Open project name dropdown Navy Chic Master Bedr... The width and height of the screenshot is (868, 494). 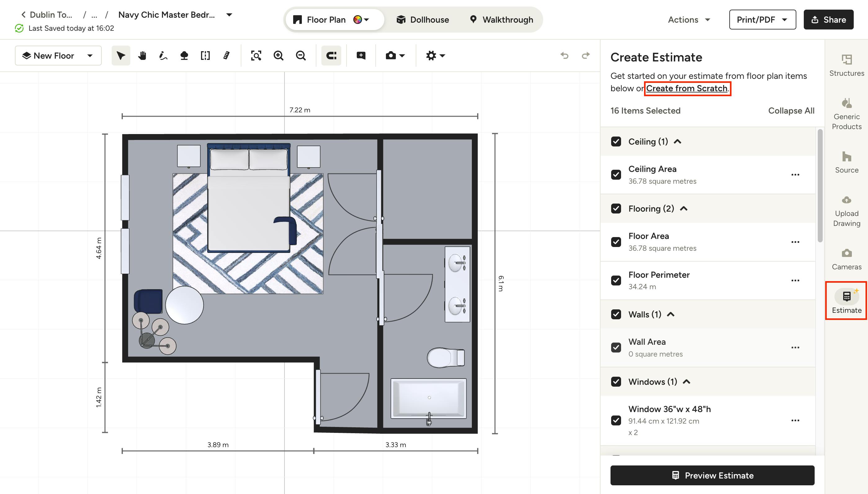pyautogui.click(x=229, y=15)
